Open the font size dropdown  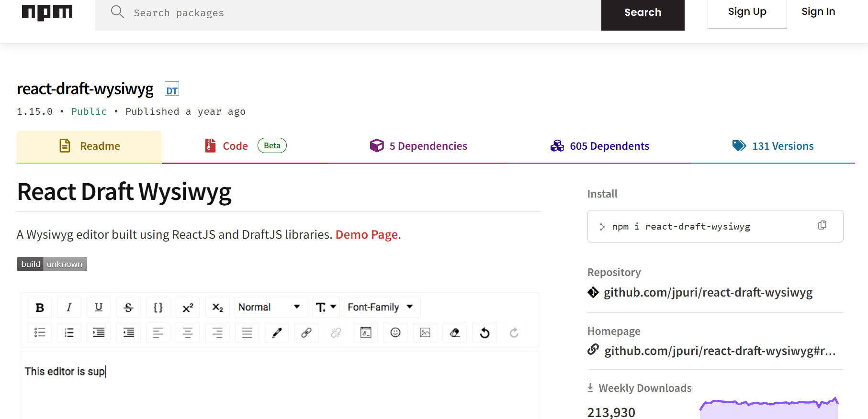(x=326, y=307)
